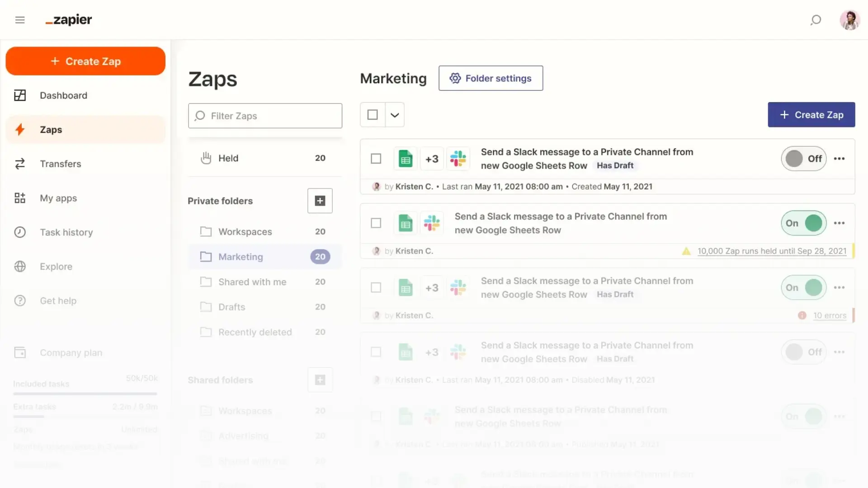Select Zaps in the sidebar
The image size is (868, 488).
[85, 130]
